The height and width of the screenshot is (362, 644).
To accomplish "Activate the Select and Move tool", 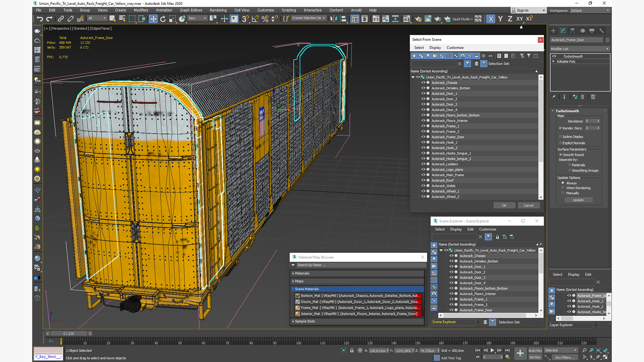I will [153, 19].
